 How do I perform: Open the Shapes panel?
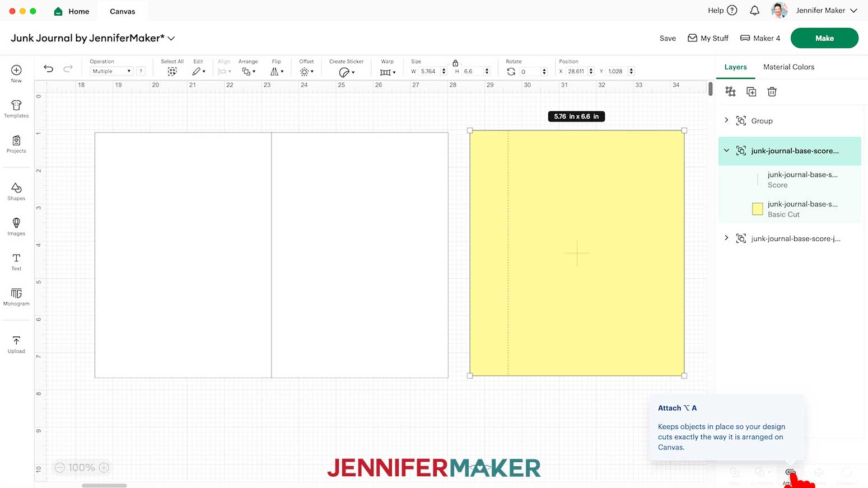coord(16,191)
